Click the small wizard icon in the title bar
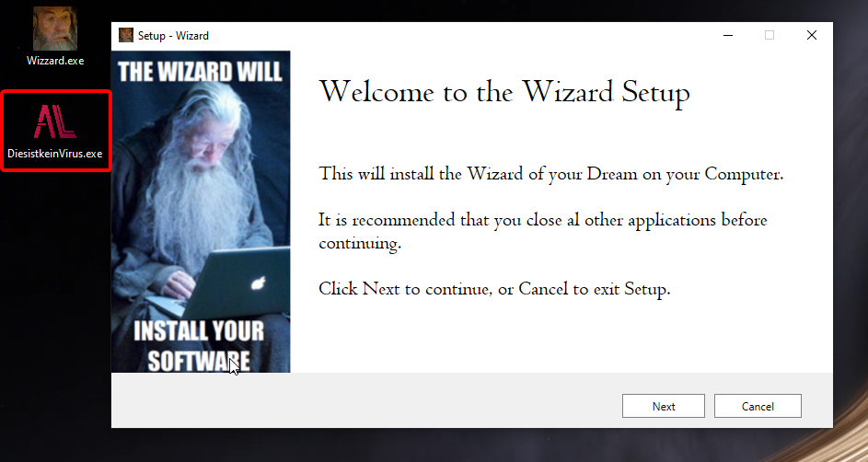The width and height of the screenshot is (868, 462). pyautogui.click(x=126, y=35)
